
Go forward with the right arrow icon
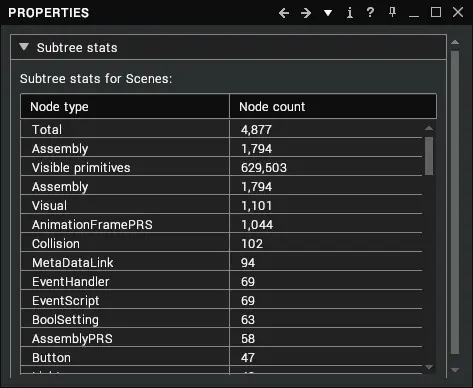coord(306,13)
